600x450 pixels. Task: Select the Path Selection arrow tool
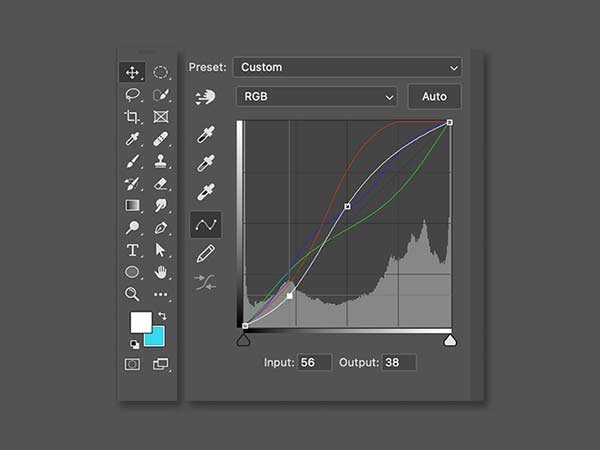tap(160, 250)
